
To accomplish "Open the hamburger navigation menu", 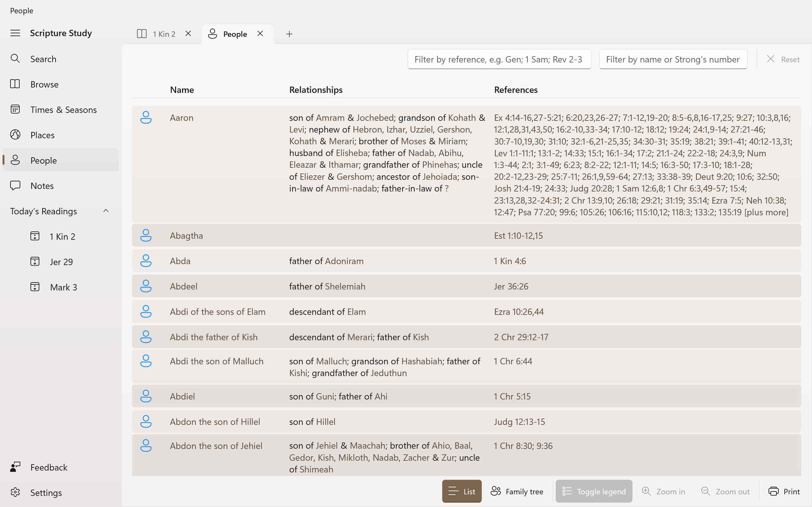I will pos(15,33).
